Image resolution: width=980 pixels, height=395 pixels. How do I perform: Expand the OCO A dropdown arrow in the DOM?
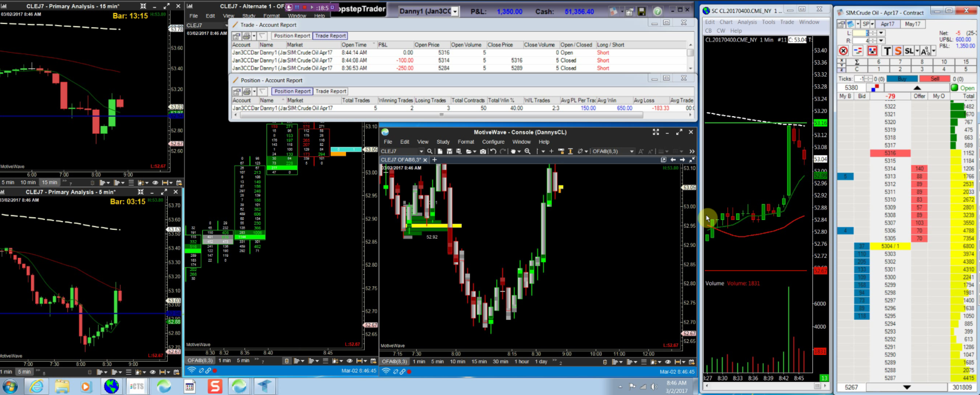pos(933,51)
